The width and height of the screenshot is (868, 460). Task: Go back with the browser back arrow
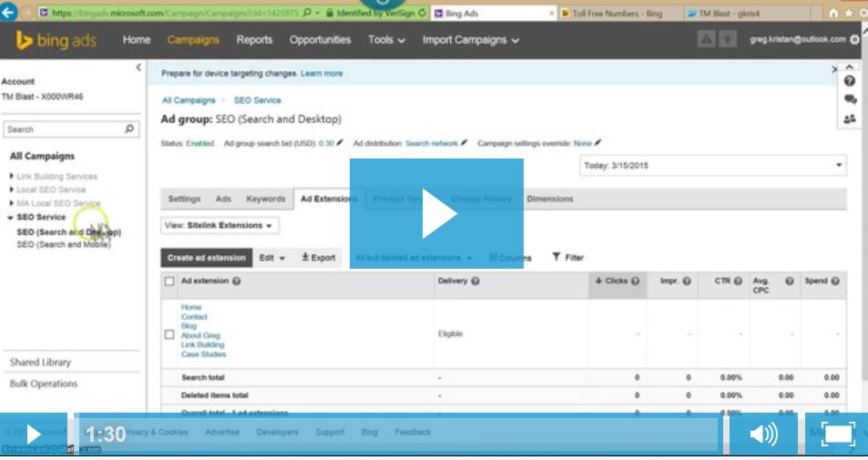tap(8, 12)
